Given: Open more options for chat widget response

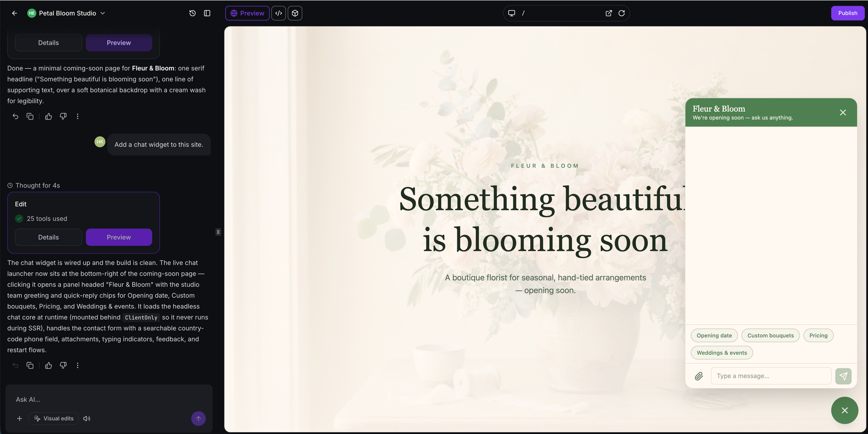Looking at the screenshot, I should click(x=78, y=365).
